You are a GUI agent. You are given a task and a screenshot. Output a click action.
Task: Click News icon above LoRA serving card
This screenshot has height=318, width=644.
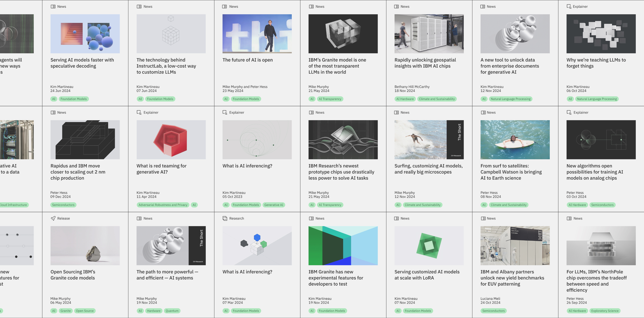(397, 218)
